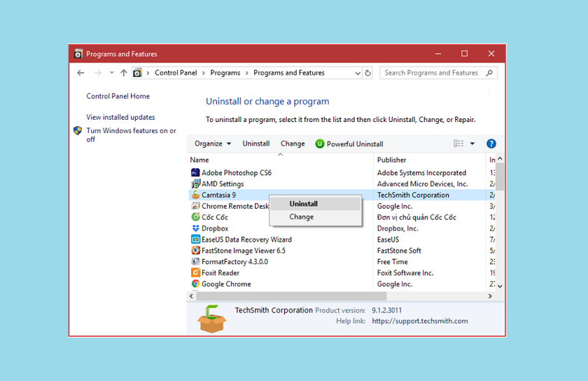Choose Change from the context menu
This screenshot has width=588, height=381.
(302, 217)
